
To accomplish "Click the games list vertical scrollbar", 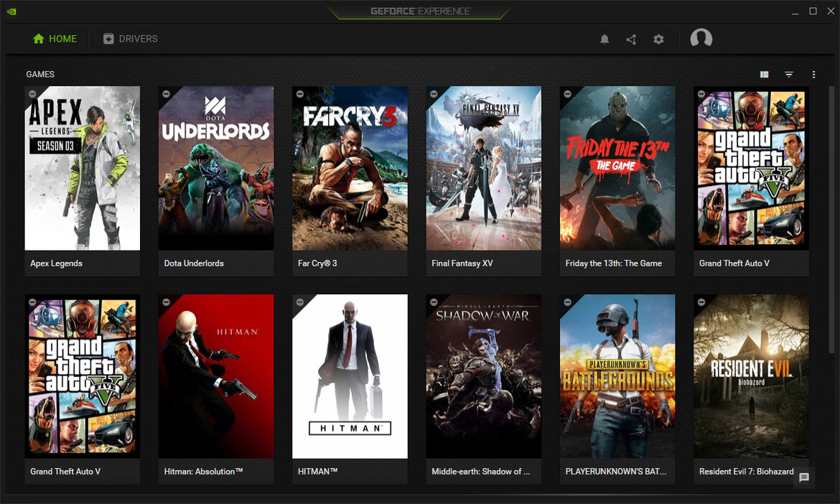I will point(831,220).
